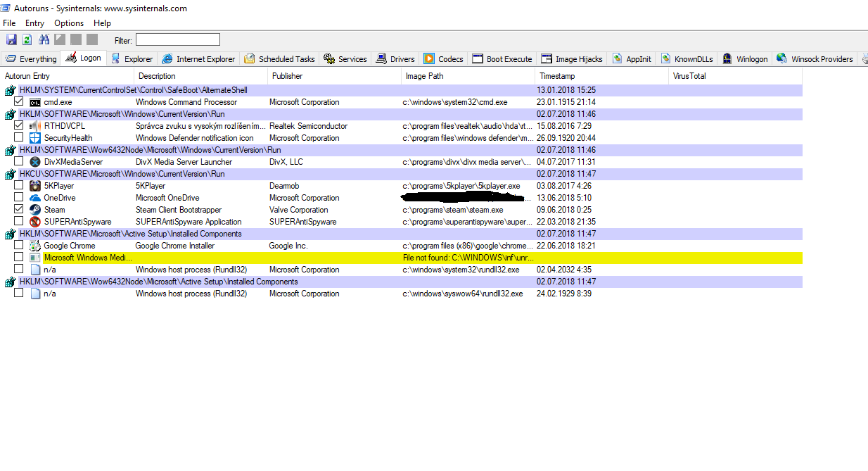Sort by Timestamp column header
Viewport: 868px width, 471px height.
pyautogui.click(x=601, y=76)
